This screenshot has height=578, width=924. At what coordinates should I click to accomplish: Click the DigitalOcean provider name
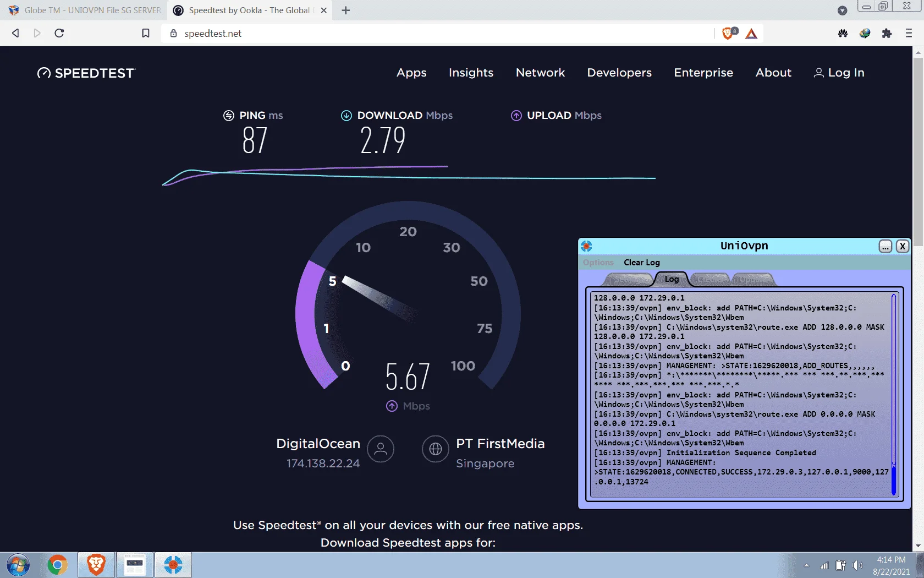(x=318, y=444)
